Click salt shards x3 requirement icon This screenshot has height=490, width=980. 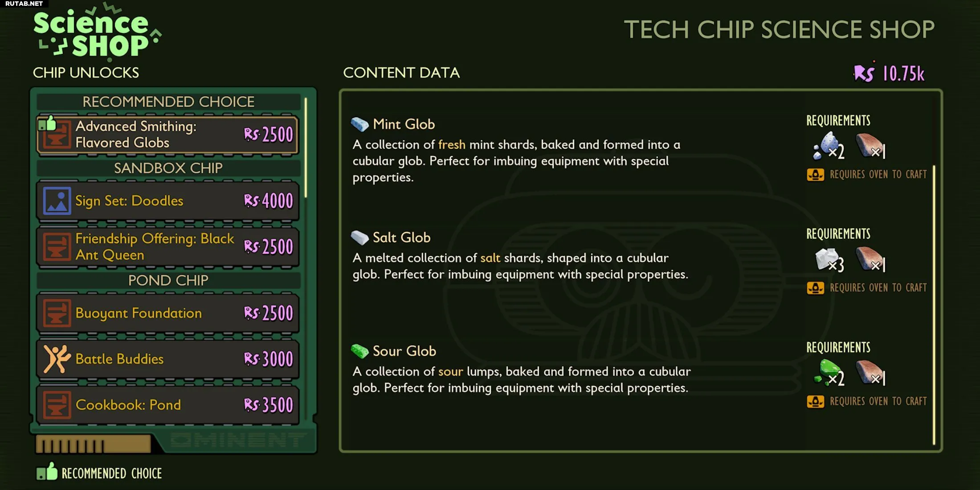coord(829,260)
